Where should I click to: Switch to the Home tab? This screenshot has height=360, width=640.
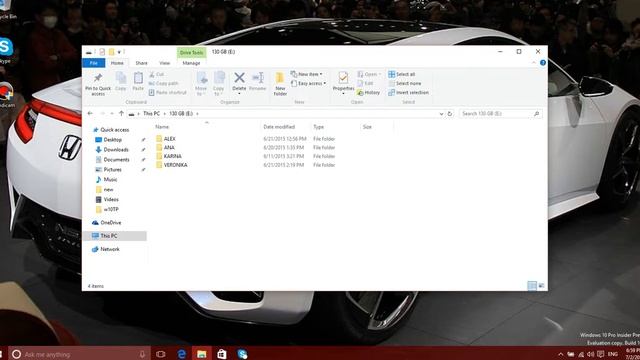[117, 63]
